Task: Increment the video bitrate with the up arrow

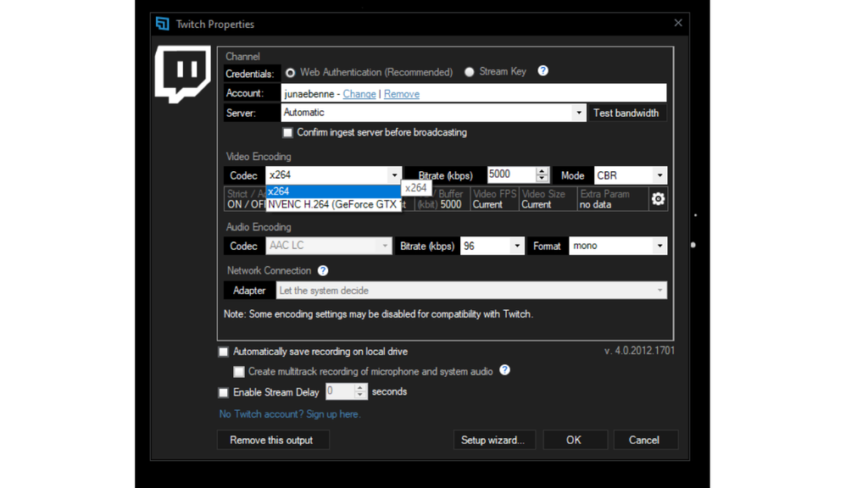Action: [543, 170]
